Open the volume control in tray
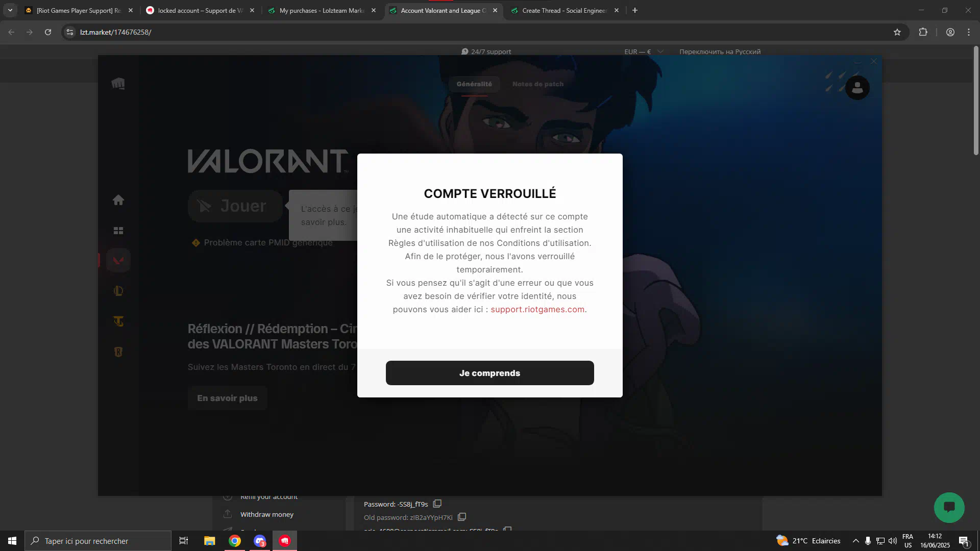Image resolution: width=980 pixels, height=551 pixels. 893,541
